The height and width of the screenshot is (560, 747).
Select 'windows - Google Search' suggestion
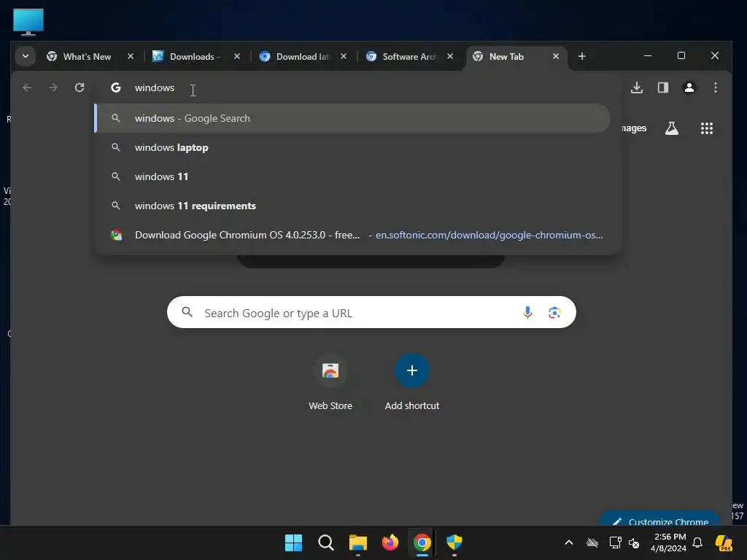coord(352,118)
